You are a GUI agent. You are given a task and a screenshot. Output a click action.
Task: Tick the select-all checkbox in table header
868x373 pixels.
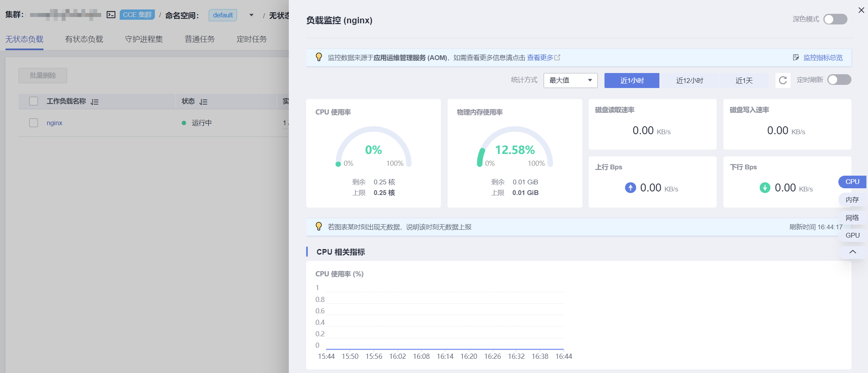coord(34,101)
